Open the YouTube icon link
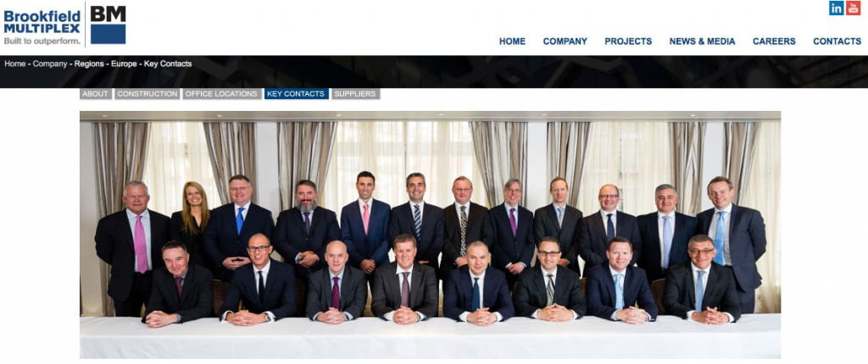Viewport: 868px width, 364px height. (853, 8)
